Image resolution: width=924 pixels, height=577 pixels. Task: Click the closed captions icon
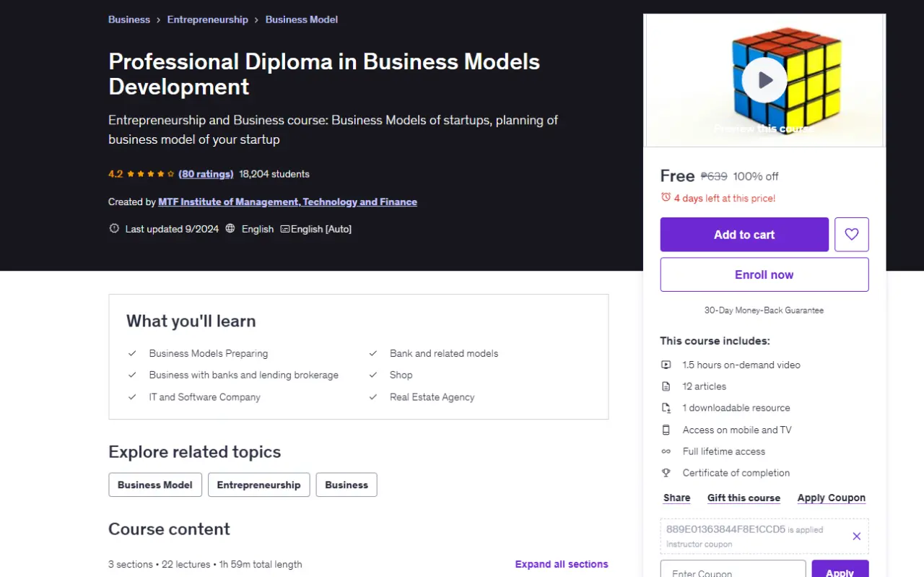pos(284,229)
